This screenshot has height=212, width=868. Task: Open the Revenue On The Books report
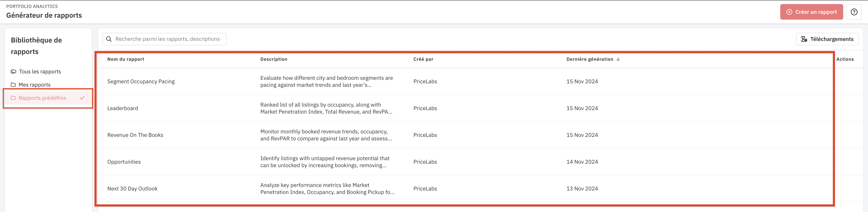135,135
